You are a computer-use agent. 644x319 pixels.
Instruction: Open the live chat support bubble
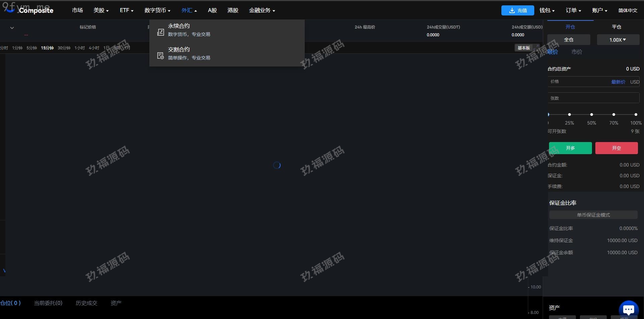(x=628, y=309)
